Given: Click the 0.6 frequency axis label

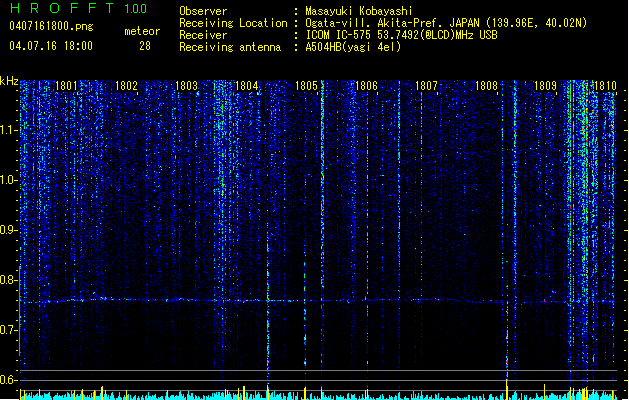Looking at the screenshot, I should click(x=8, y=380).
